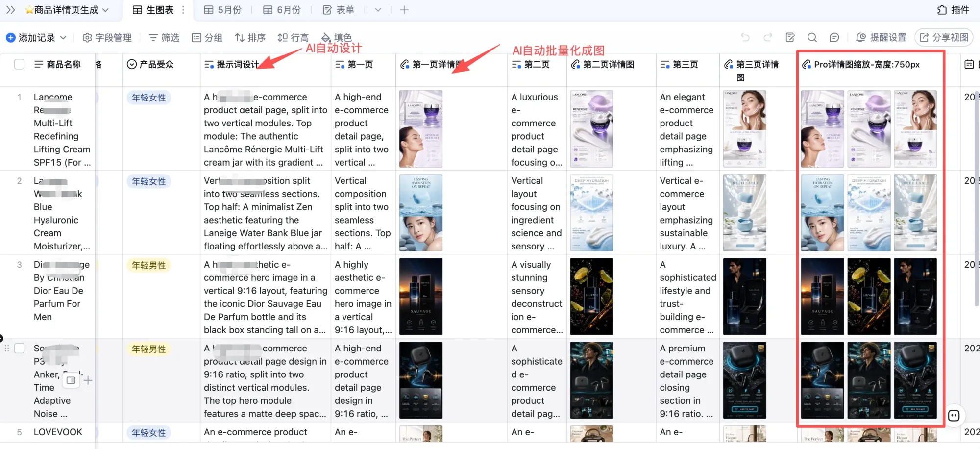This screenshot has width=980, height=449.
Task: Open Dior Sauvage row's 第三页详情图 thumbnail
Action: [744, 297]
